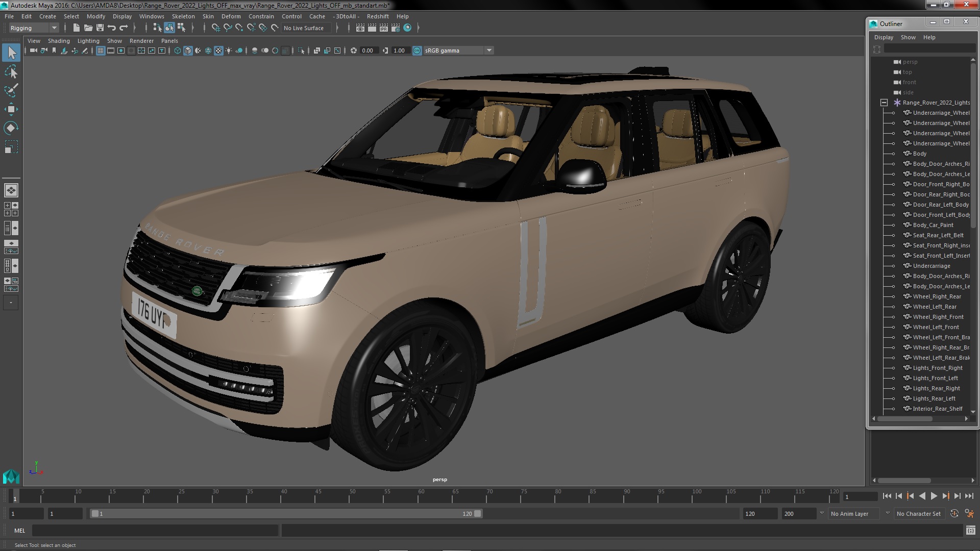Image resolution: width=980 pixels, height=551 pixels.
Task: Select Lights_Rear_Left in the Outliner
Action: point(934,398)
